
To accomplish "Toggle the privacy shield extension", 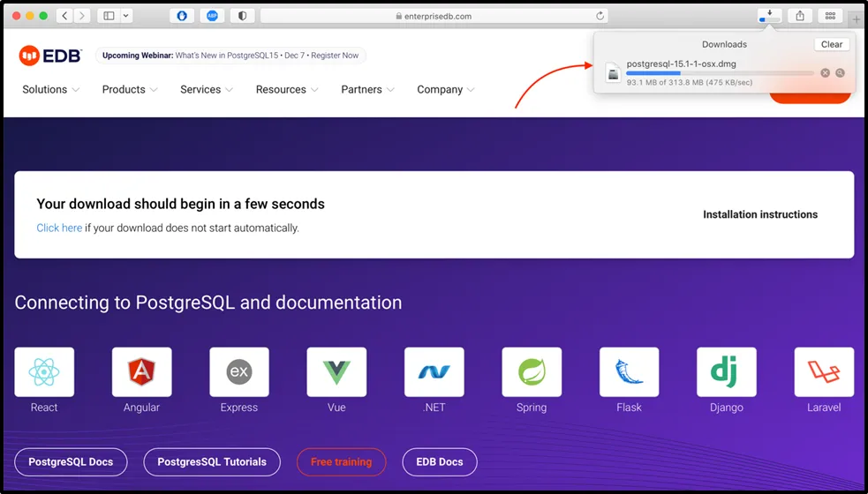I will 242,16.
